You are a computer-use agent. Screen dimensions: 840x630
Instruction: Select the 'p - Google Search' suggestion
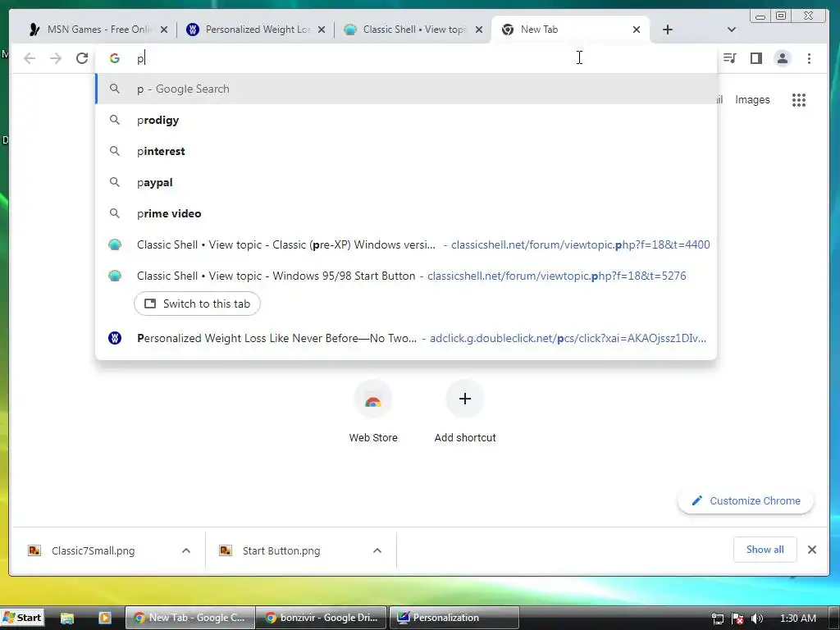point(406,89)
